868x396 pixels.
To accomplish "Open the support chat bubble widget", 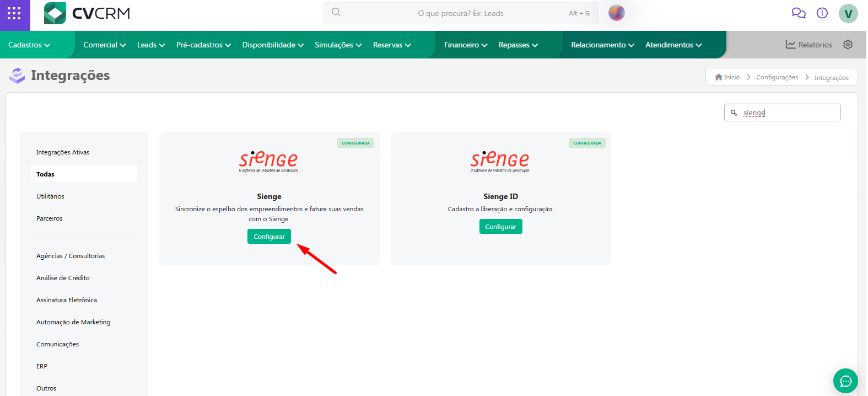I will (x=845, y=381).
